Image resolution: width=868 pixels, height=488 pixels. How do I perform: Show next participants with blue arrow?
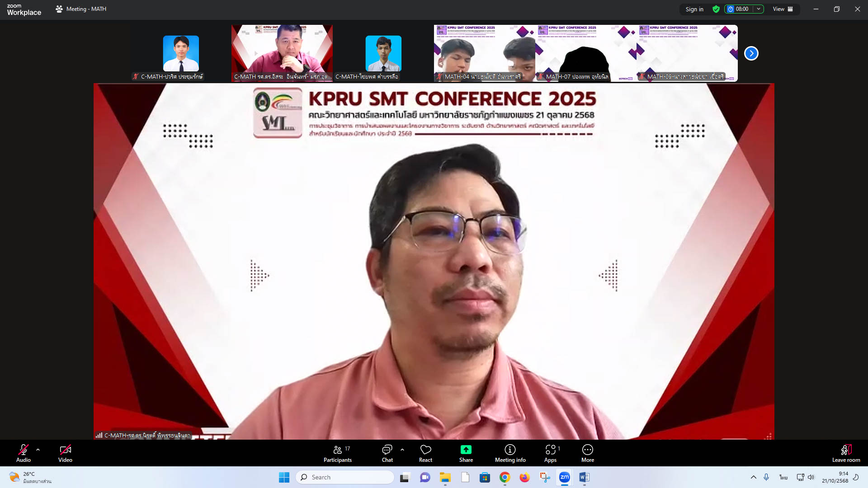(x=751, y=53)
